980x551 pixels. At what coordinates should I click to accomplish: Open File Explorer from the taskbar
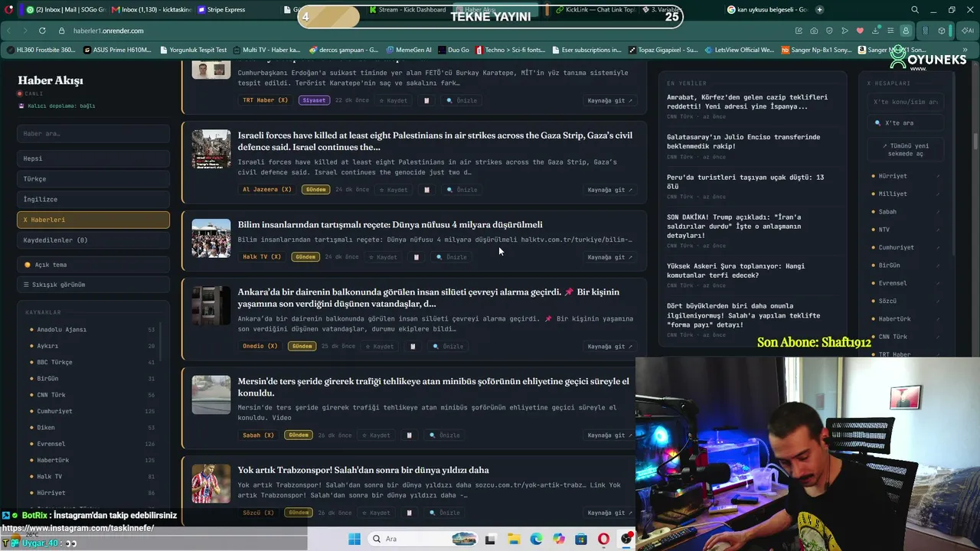tap(514, 539)
